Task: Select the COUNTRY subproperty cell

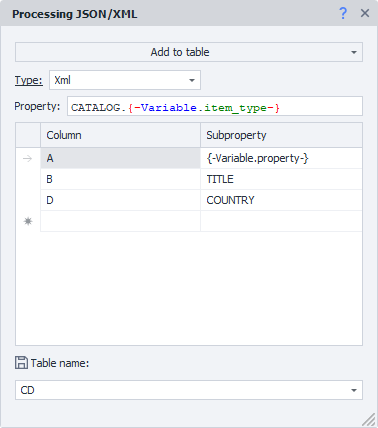Action: click(281, 200)
